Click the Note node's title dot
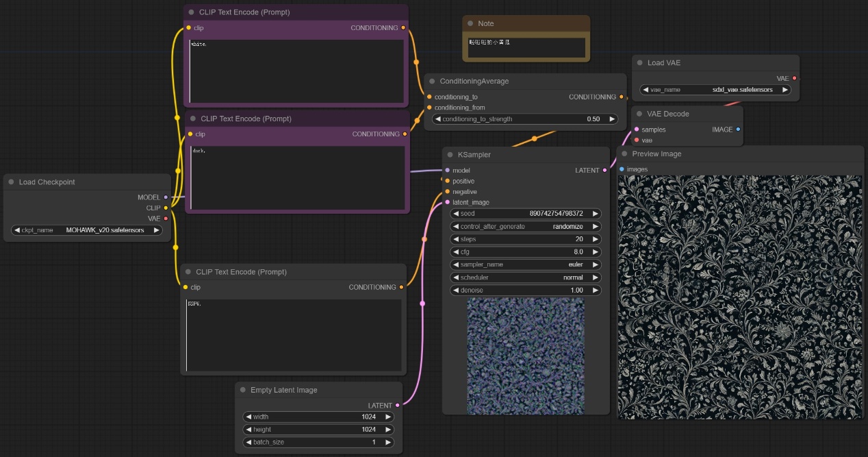The width and height of the screenshot is (868, 457). click(470, 23)
